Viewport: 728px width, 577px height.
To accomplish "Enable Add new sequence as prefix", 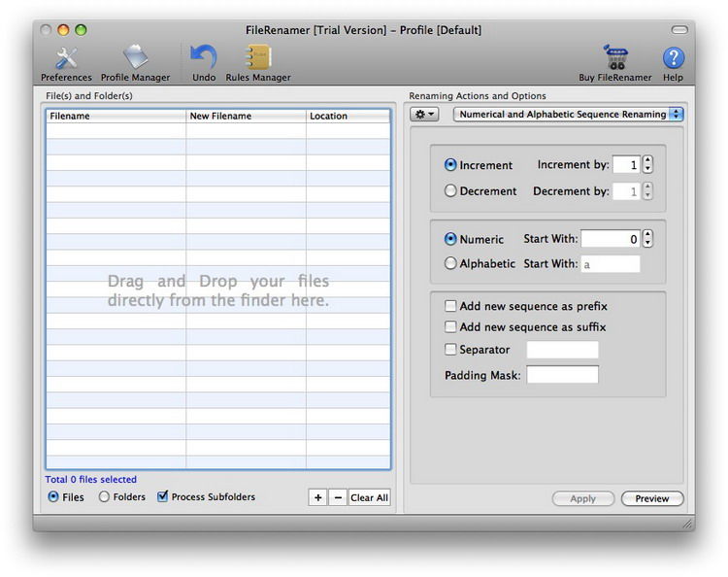I will [x=450, y=306].
